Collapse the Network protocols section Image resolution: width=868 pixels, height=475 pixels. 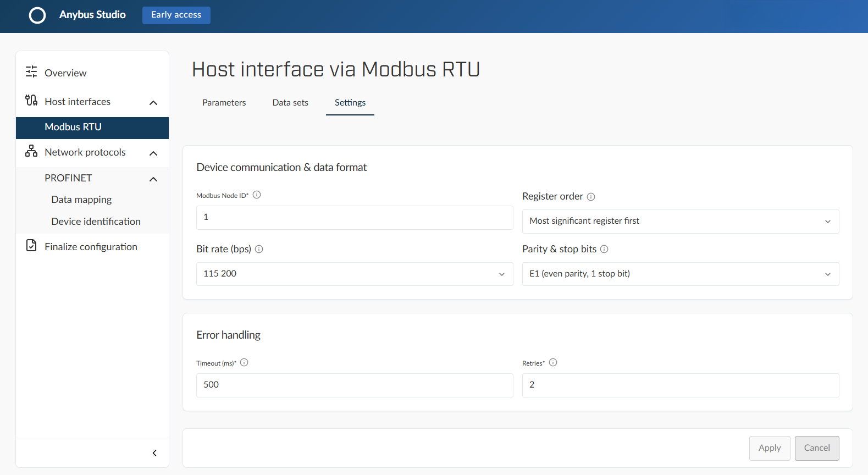click(153, 153)
